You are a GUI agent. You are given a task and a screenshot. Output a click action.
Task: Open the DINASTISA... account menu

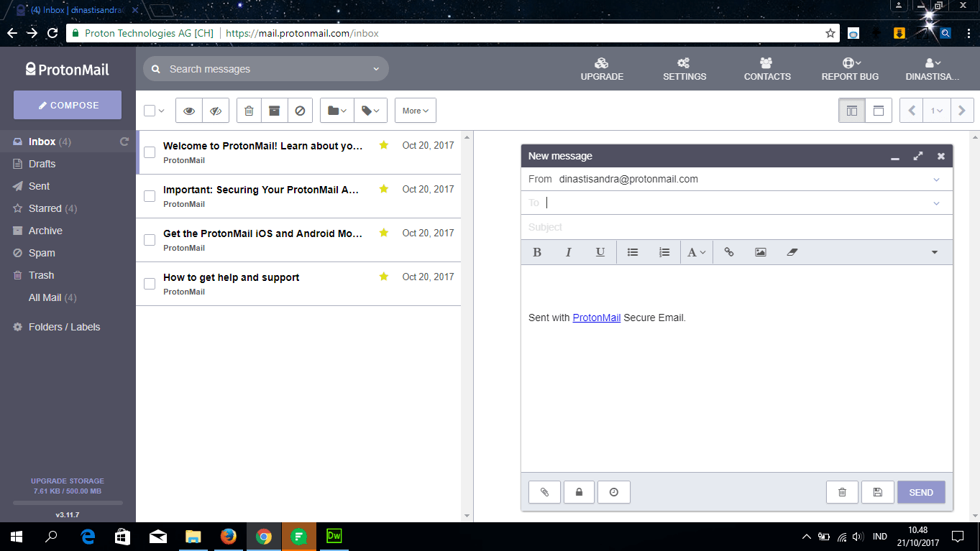933,69
